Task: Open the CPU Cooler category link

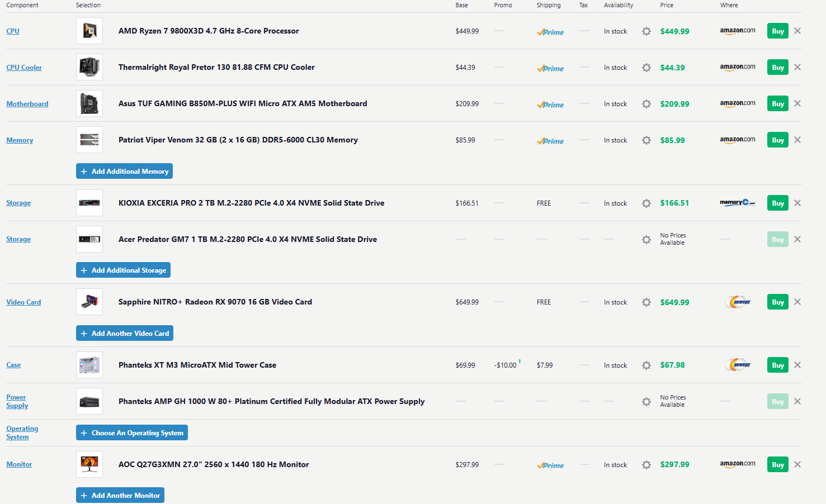Action: [x=24, y=68]
